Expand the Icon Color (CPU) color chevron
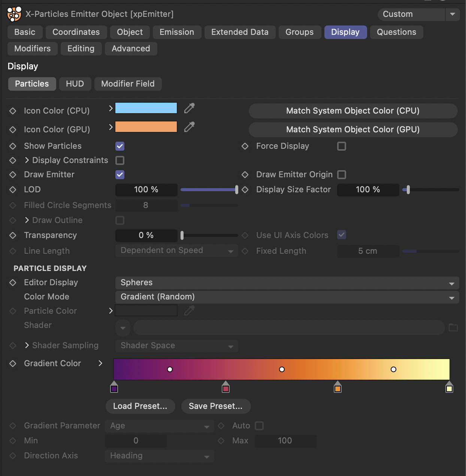This screenshot has width=466, height=476. pos(111,108)
